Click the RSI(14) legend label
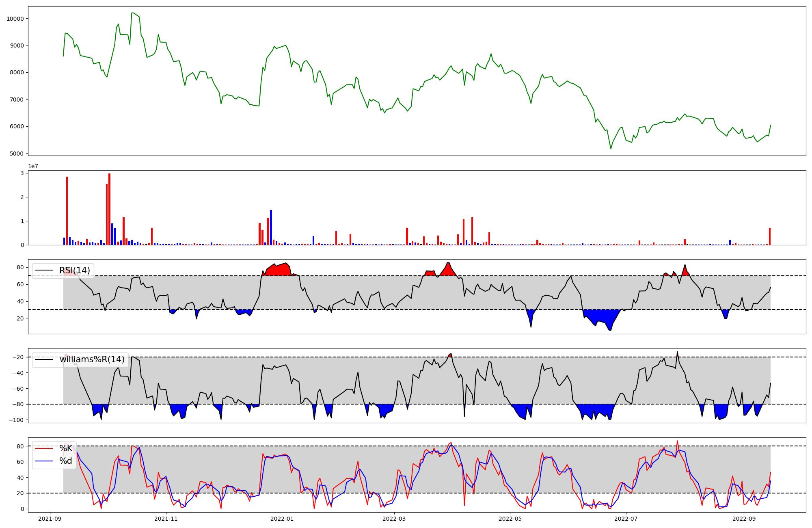 click(75, 270)
